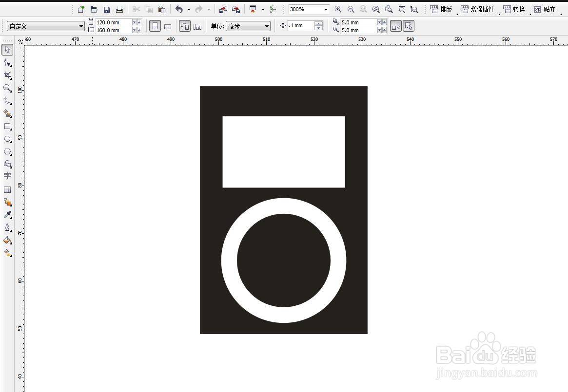
Task: Click the Import icon
Action: tap(223, 9)
